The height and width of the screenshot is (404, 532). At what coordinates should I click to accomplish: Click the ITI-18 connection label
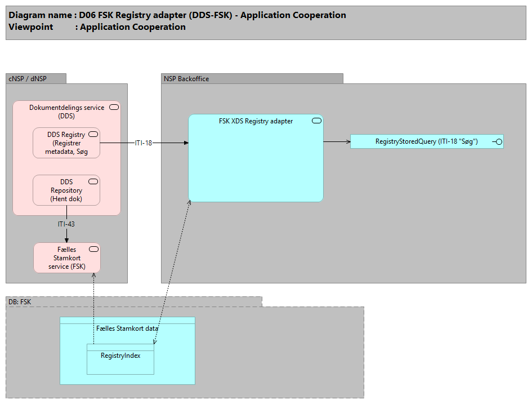click(x=143, y=143)
